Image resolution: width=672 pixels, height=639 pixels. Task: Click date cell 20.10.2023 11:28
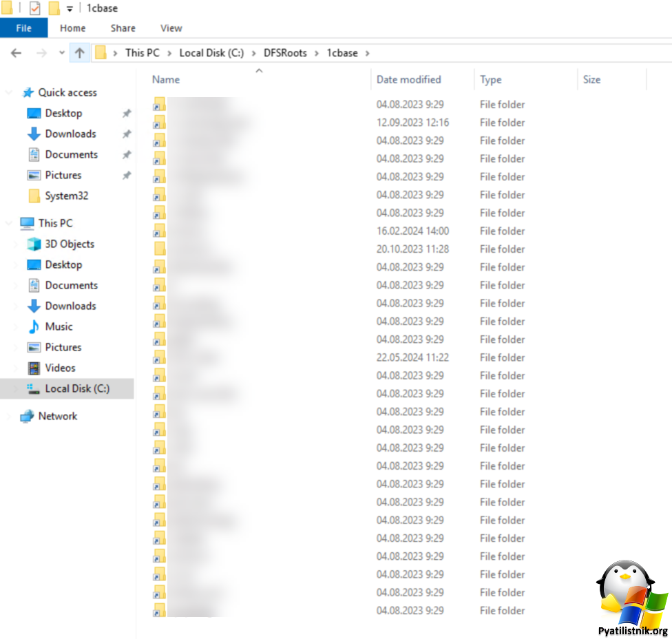(412, 249)
